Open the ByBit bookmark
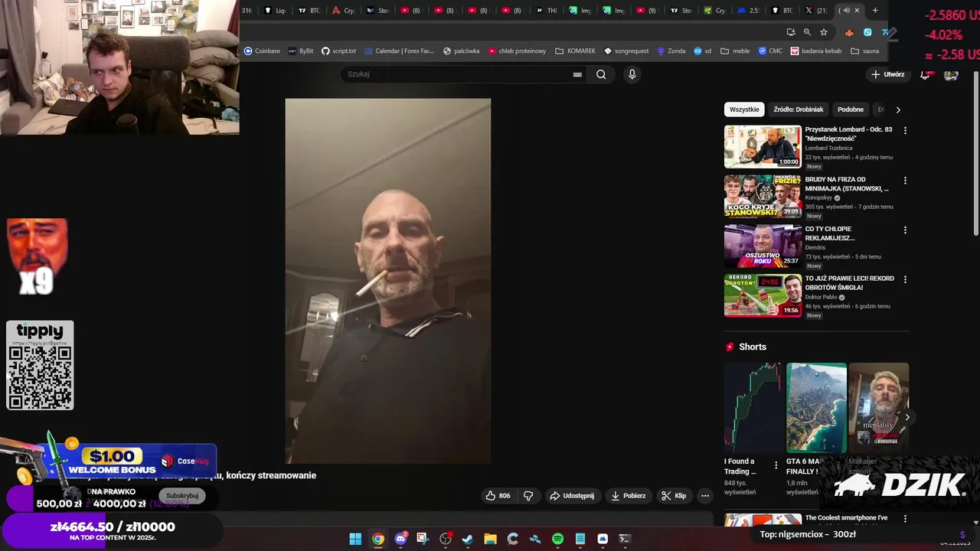The image size is (980, 551). tap(301, 51)
